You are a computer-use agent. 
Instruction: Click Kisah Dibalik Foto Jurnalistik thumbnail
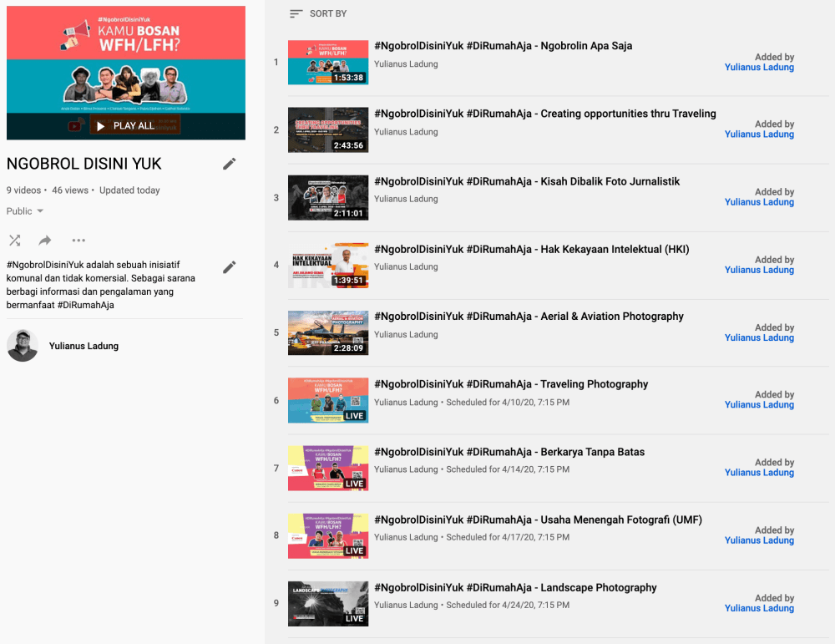pos(328,198)
